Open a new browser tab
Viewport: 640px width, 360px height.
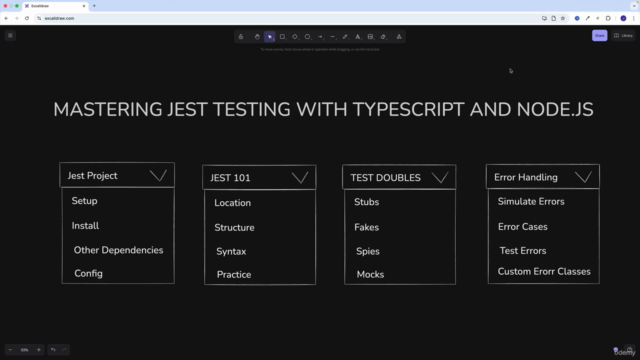(94, 6)
